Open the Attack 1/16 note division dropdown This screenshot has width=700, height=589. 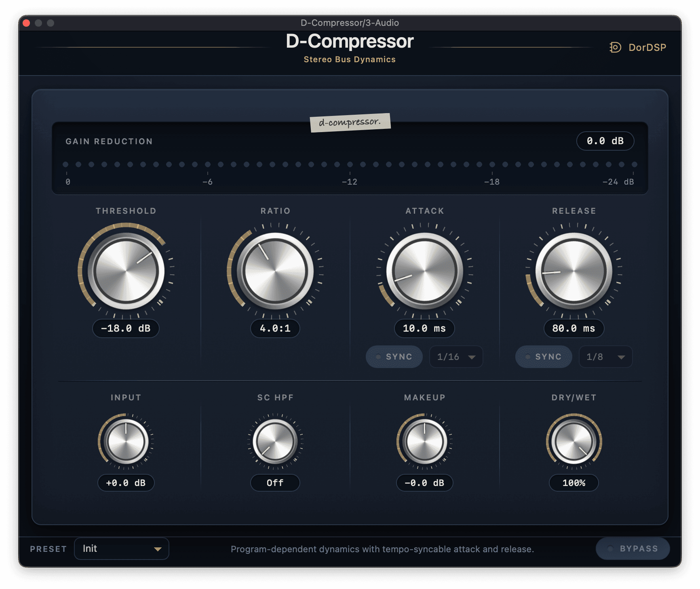tap(456, 357)
